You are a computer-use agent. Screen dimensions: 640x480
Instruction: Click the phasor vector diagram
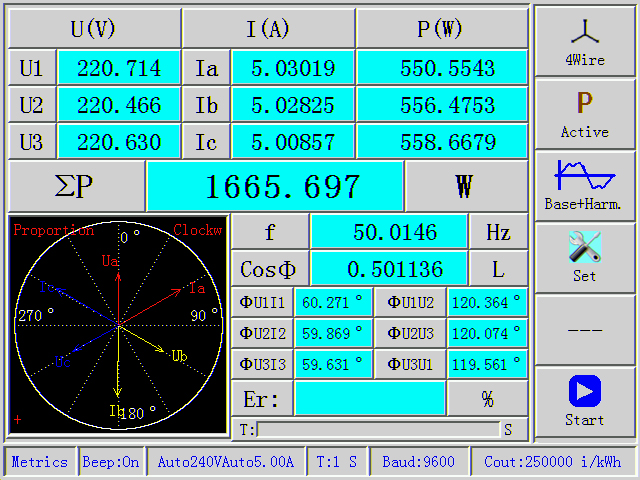point(118,325)
